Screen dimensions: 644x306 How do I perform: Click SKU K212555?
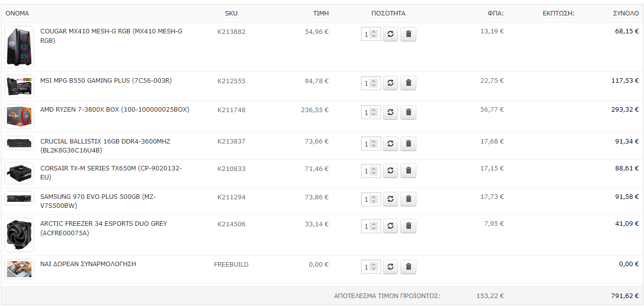(232, 81)
